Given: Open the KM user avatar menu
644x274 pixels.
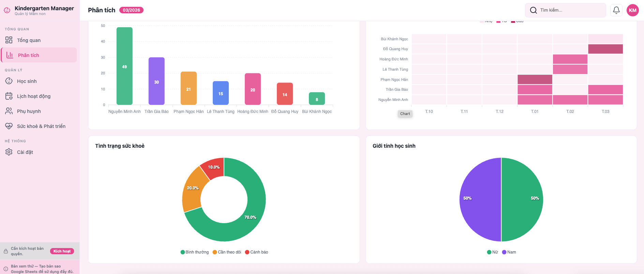Looking at the screenshot, I should pos(632,10).
